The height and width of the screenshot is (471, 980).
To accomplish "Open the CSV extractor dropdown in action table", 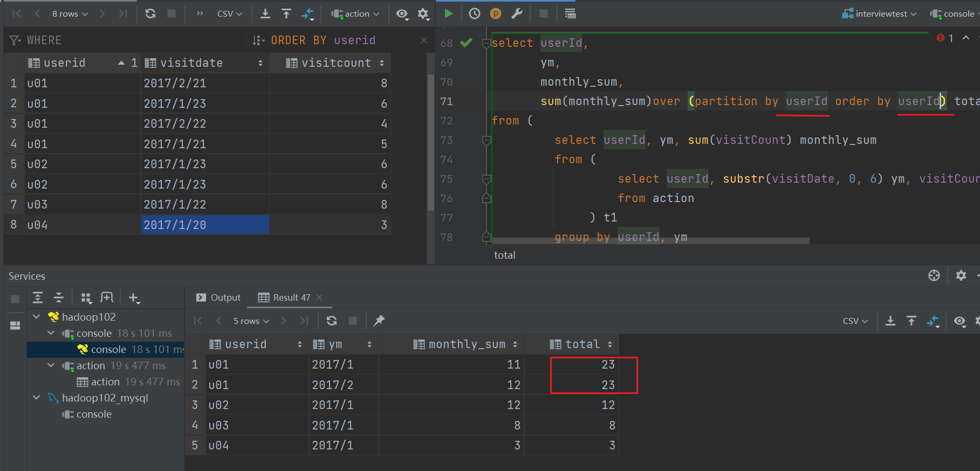I will point(230,14).
